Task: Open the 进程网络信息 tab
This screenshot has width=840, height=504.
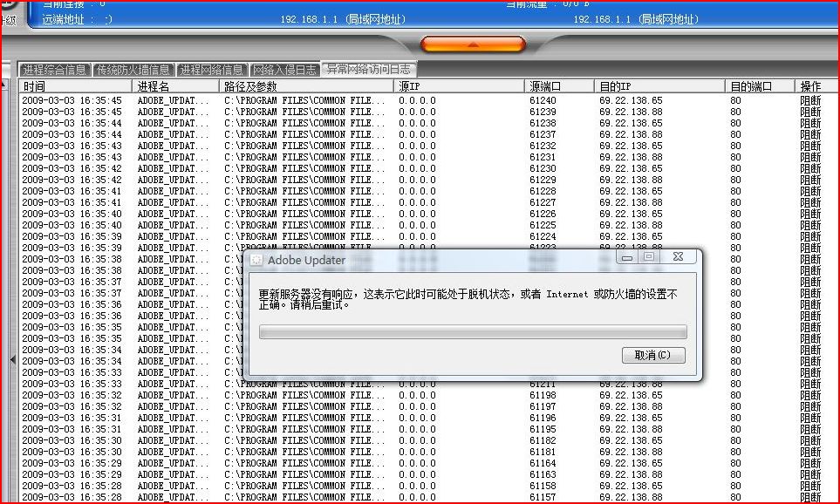Action: (212, 70)
